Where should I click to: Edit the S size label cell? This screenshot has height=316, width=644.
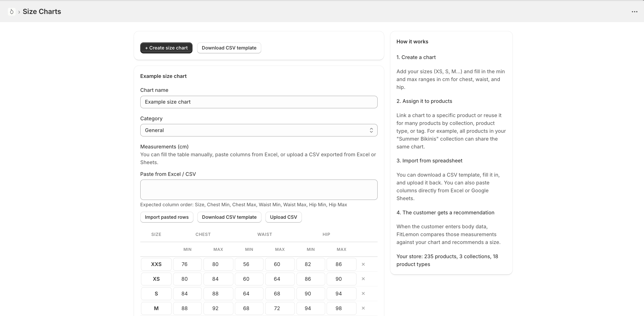(x=156, y=294)
